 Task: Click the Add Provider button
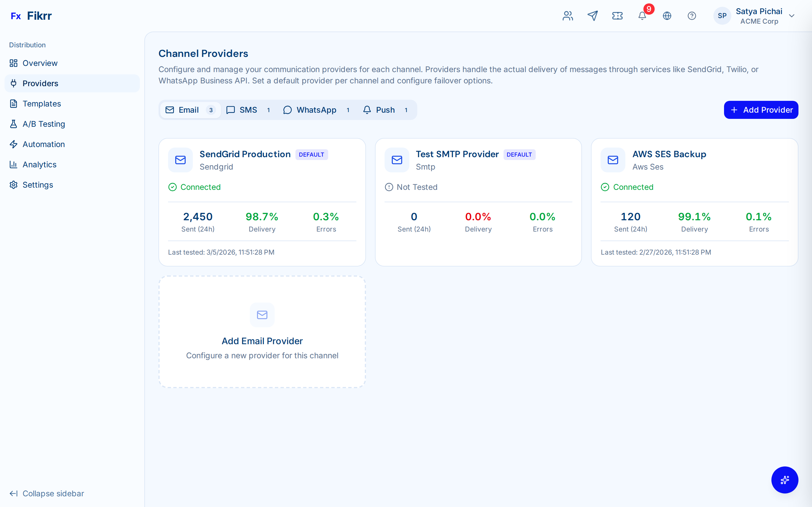point(761,110)
